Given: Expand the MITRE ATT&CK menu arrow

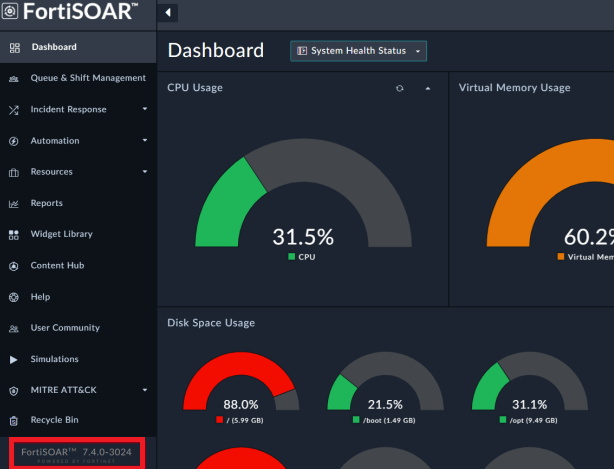Looking at the screenshot, I should tap(145, 390).
